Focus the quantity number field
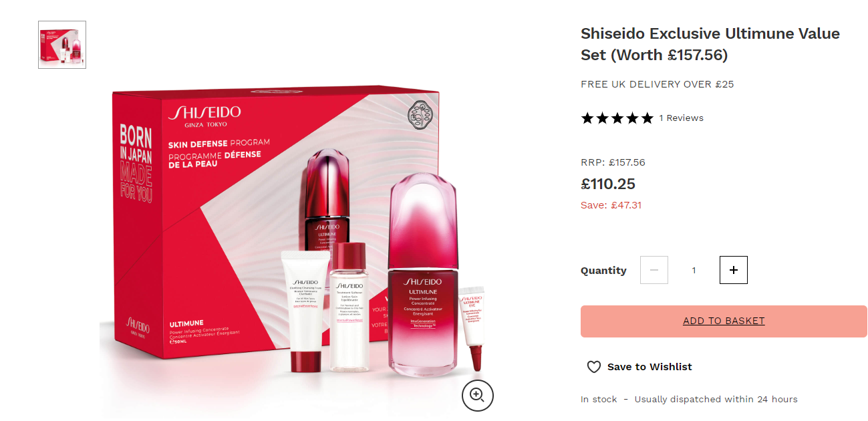The image size is (868, 421). tap(694, 270)
